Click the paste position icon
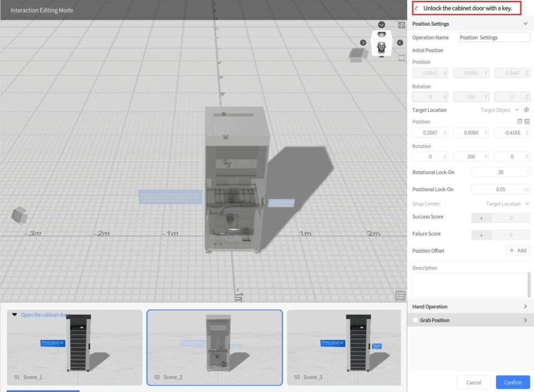Viewport: 534px width, 392px height. [x=527, y=121]
